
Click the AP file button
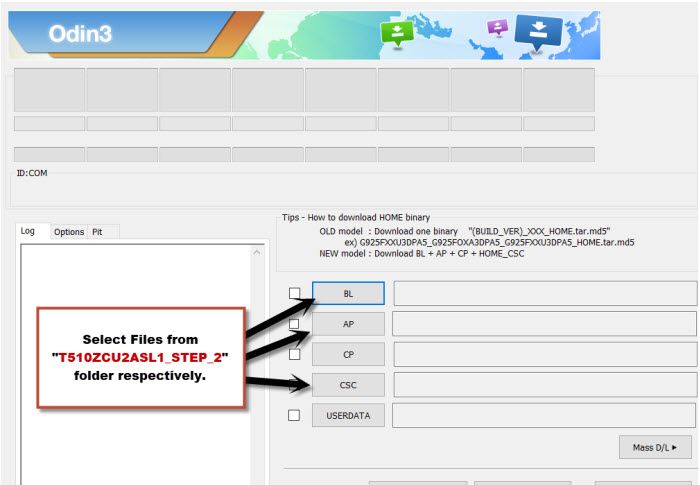point(348,324)
